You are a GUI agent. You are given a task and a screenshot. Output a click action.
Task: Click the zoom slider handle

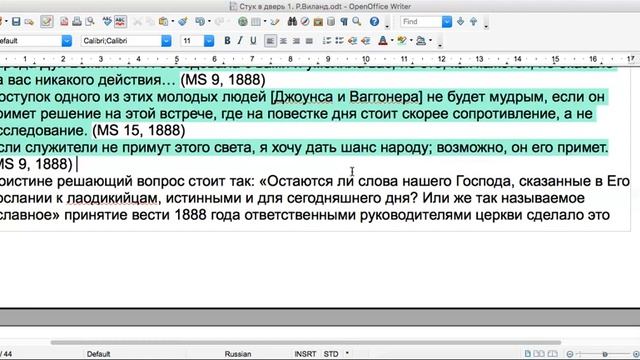(605, 354)
